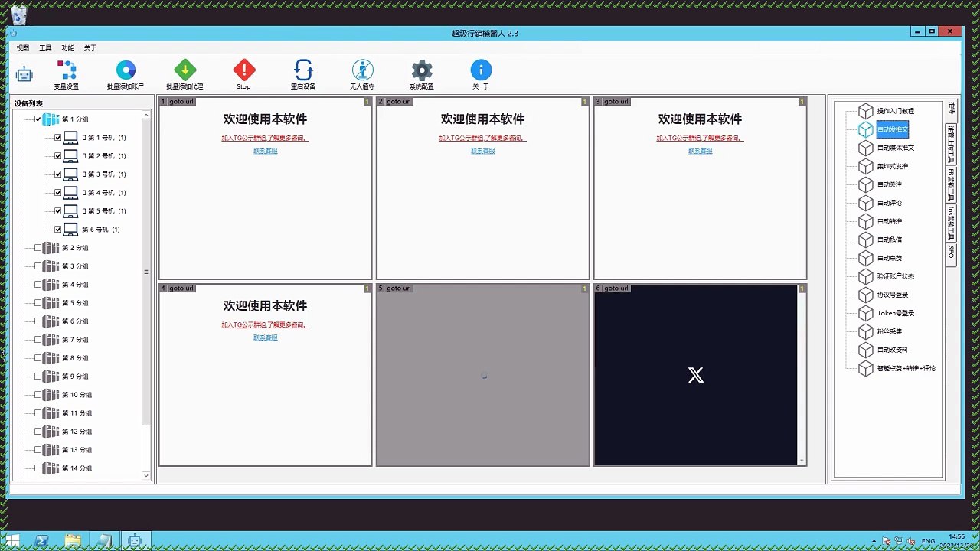Check the 第 2 分组 group checkbox
The height and width of the screenshot is (551, 980).
(38, 248)
